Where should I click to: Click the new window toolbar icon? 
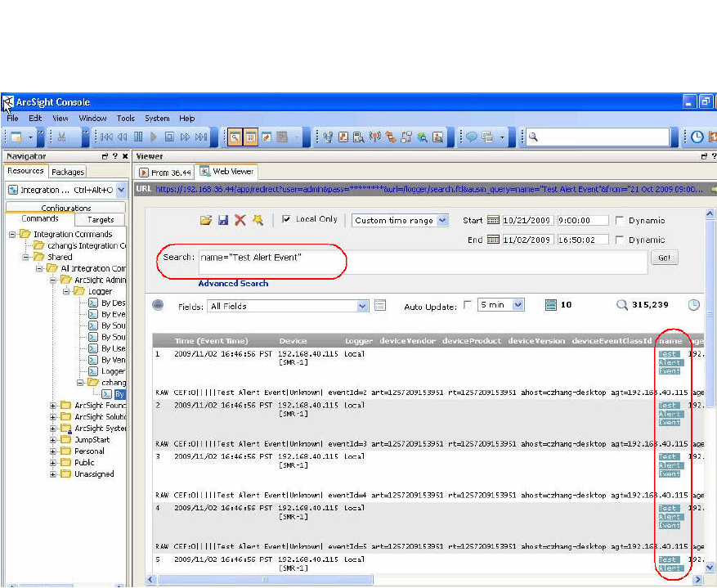click(x=16, y=137)
